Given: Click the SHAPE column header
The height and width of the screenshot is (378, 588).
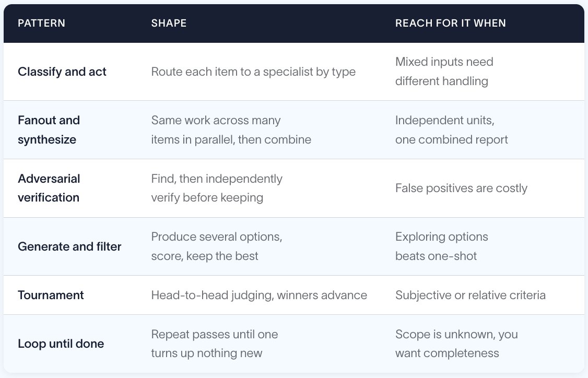Looking at the screenshot, I should (x=169, y=23).
